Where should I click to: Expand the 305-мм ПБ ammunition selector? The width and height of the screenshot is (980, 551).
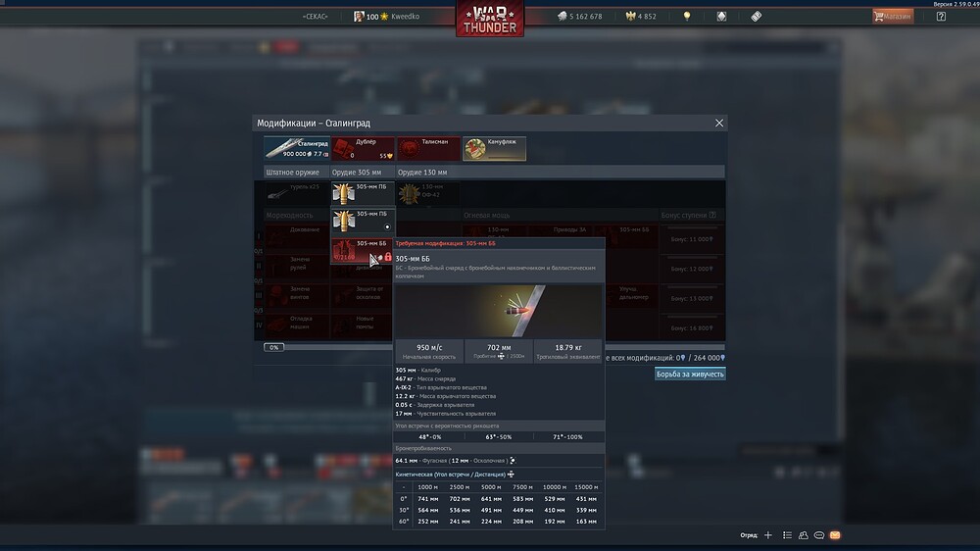[x=363, y=193]
